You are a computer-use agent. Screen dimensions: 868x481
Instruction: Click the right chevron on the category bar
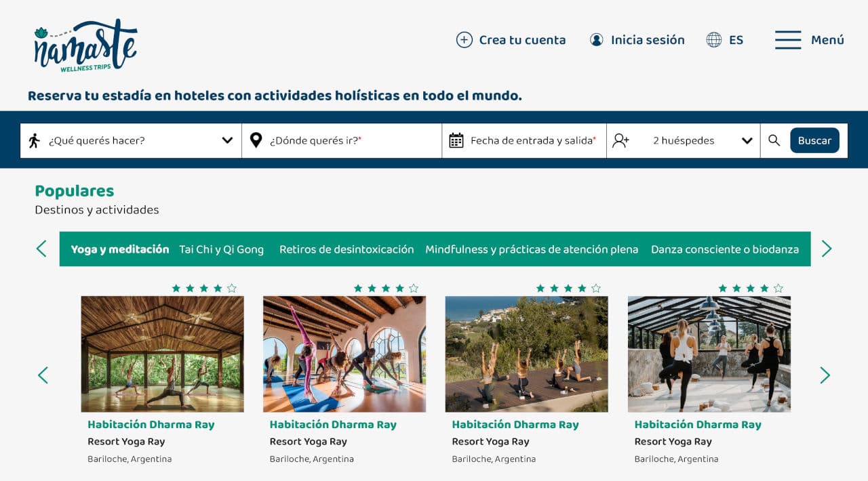(x=827, y=249)
